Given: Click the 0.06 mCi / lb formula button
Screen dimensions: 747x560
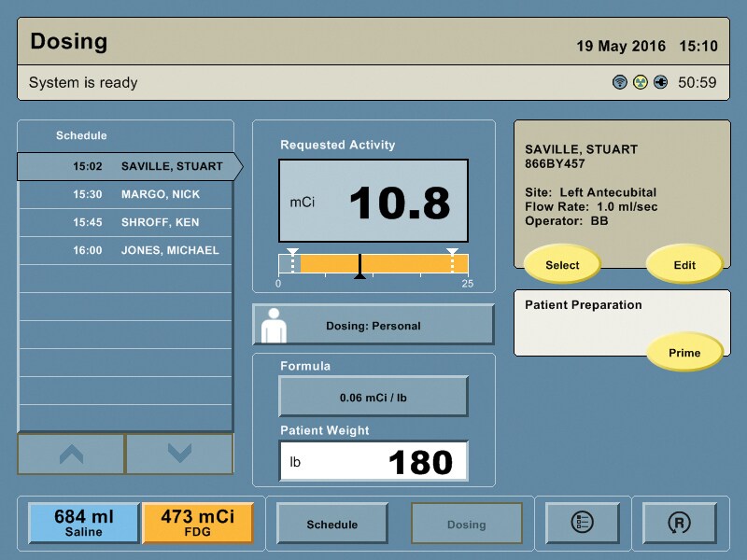Looking at the screenshot, I should (373, 397).
